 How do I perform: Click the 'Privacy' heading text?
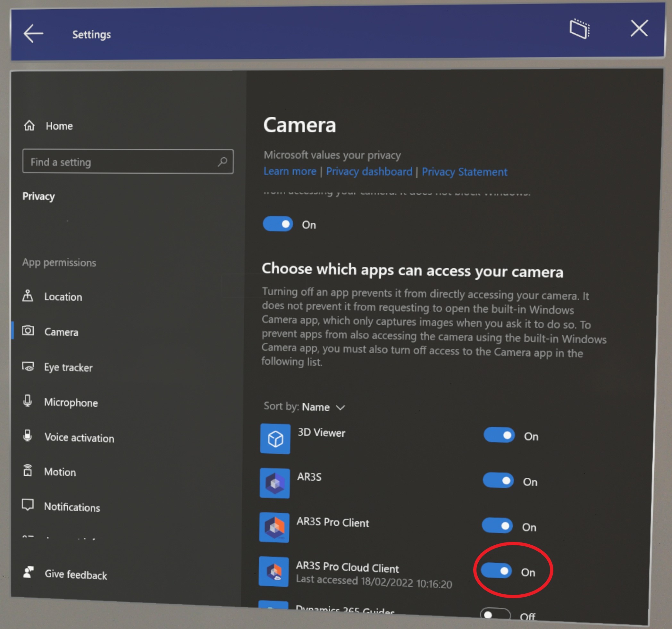pos(38,197)
